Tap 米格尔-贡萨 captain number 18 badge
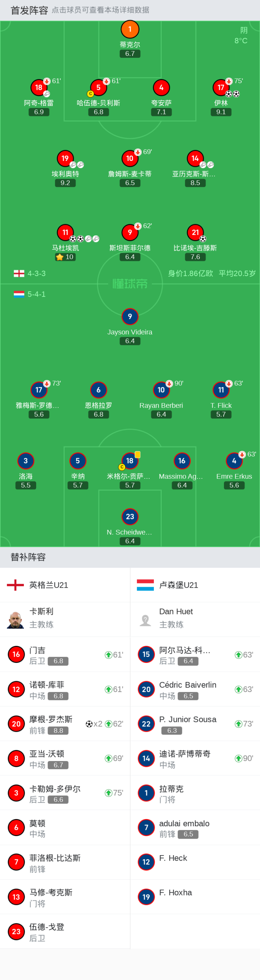Image resolution: width=260 pixels, height=980 pixels. pos(130,461)
